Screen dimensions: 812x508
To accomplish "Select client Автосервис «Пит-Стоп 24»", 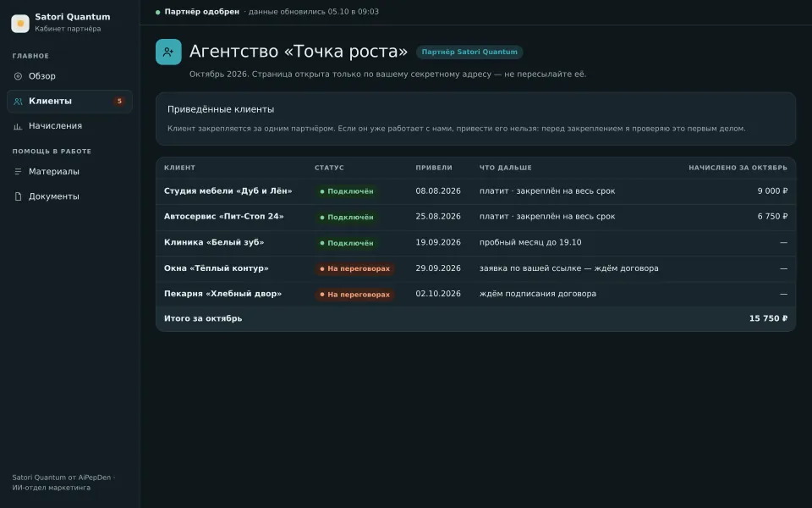I will (223, 216).
